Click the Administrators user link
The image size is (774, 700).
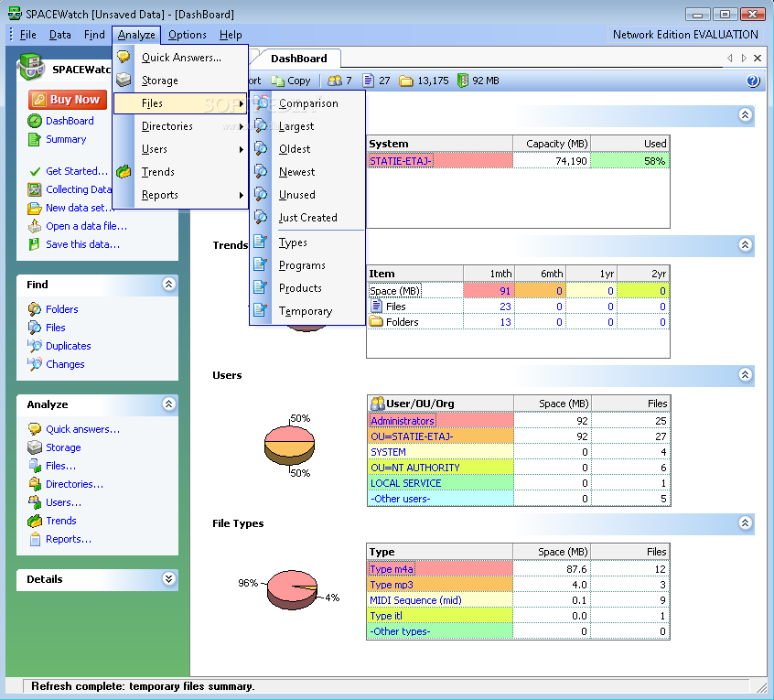tap(403, 421)
